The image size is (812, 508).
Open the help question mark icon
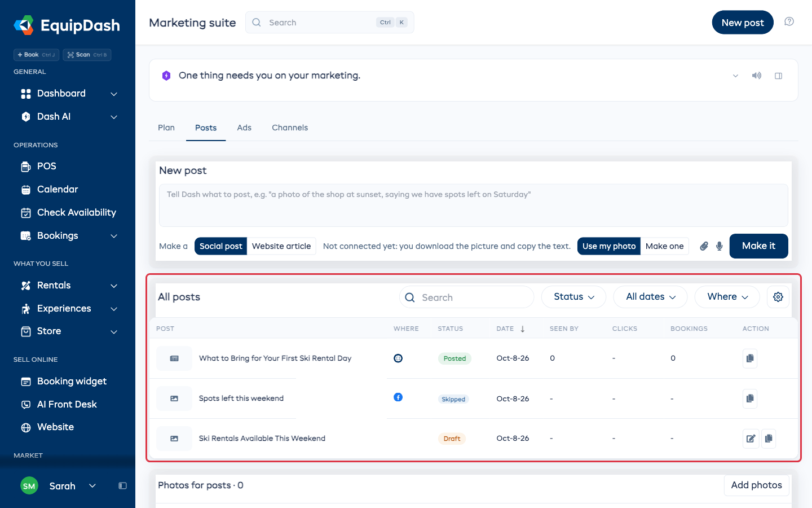tap(789, 21)
